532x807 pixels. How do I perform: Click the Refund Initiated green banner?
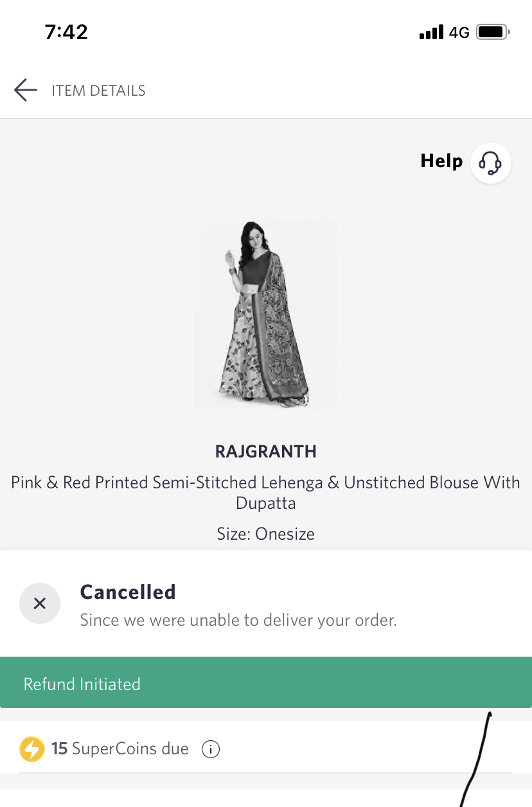[x=266, y=684]
